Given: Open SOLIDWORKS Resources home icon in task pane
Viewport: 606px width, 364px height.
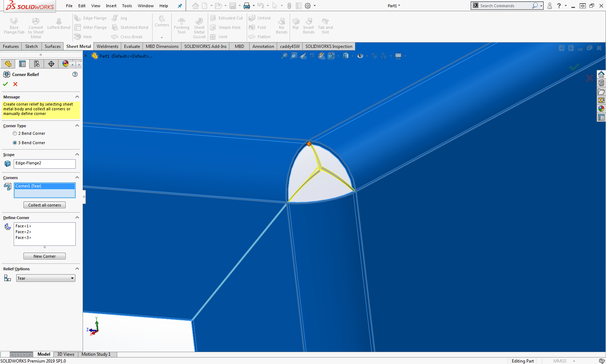Looking at the screenshot, I should tap(601, 74).
